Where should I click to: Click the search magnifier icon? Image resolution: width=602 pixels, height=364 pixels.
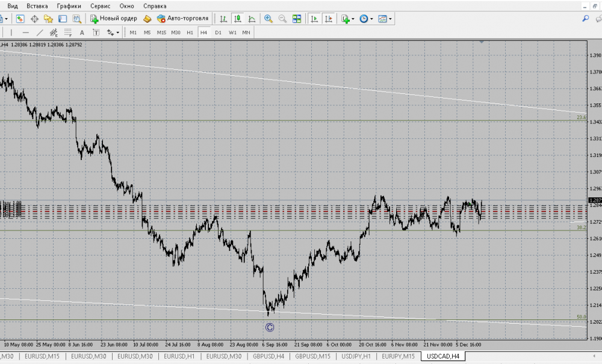[586, 19]
